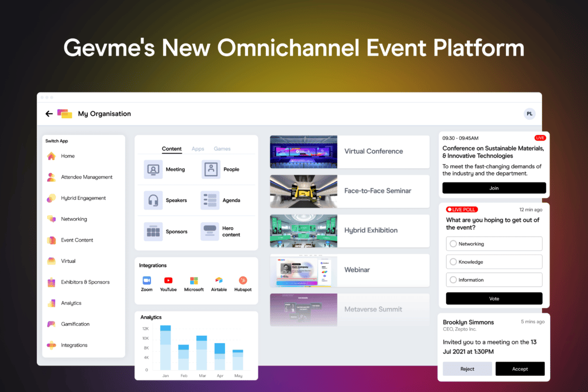Select the Knowledge poll option
588x392 pixels.
[x=494, y=262]
